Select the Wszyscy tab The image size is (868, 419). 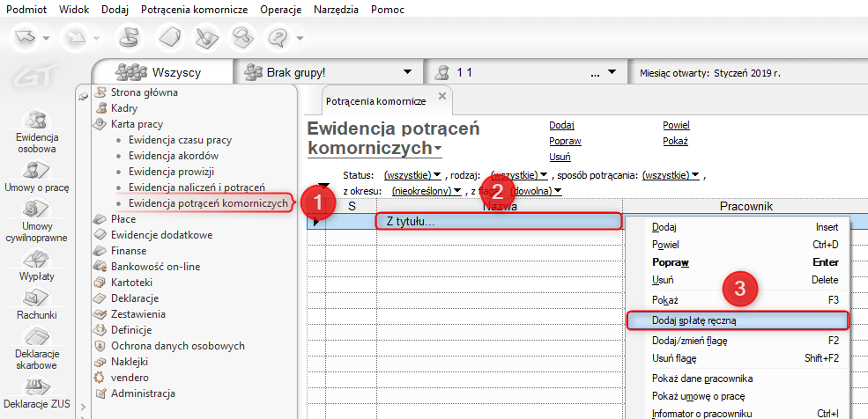[x=163, y=72]
